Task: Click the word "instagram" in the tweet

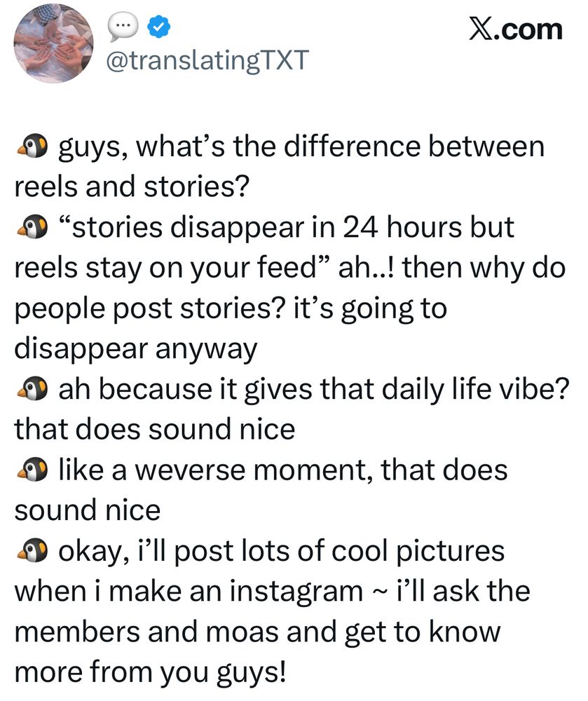Action: tap(296, 592)
